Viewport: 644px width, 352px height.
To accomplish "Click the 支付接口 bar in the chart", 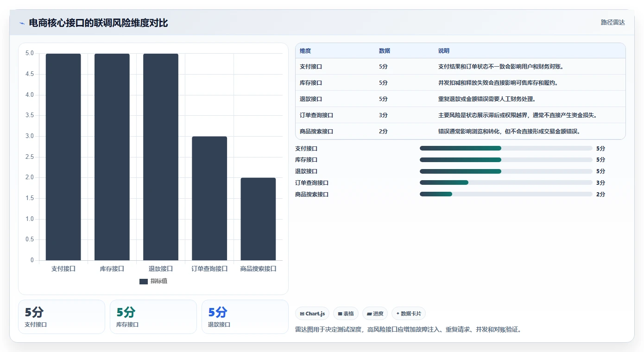I will (63, 157).
